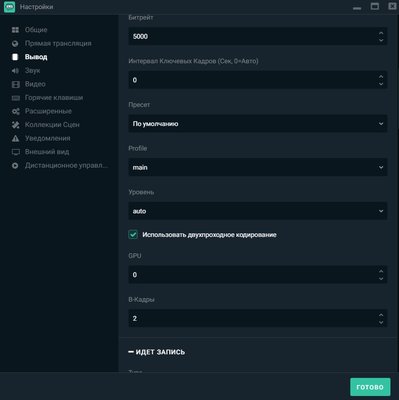Viewport: 399px width, 400px height.
Task: Click the B-Кадры field showing 2
Action: pyautogui.click(x=258, y=318)
